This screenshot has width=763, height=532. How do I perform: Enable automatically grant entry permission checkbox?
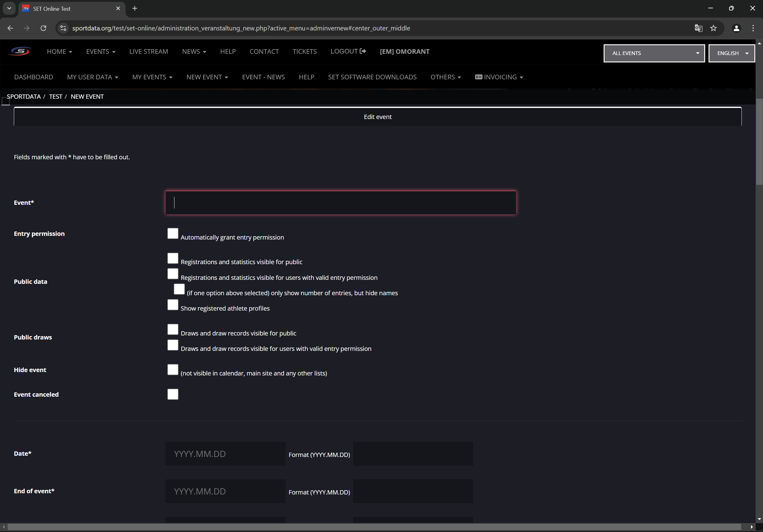tap(173, 233)
